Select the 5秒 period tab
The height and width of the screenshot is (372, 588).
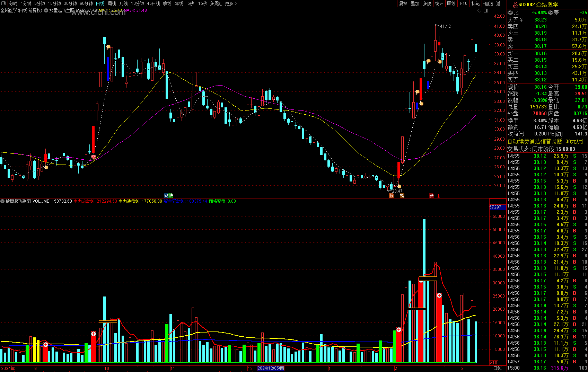coord(191,3)
